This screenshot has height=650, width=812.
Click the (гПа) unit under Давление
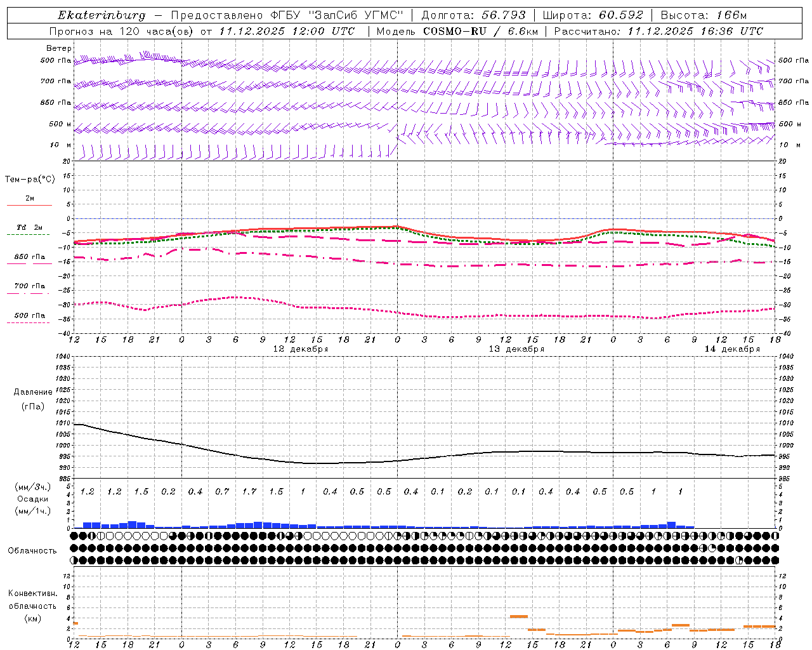pyautogui.click(x=33, y=406)
